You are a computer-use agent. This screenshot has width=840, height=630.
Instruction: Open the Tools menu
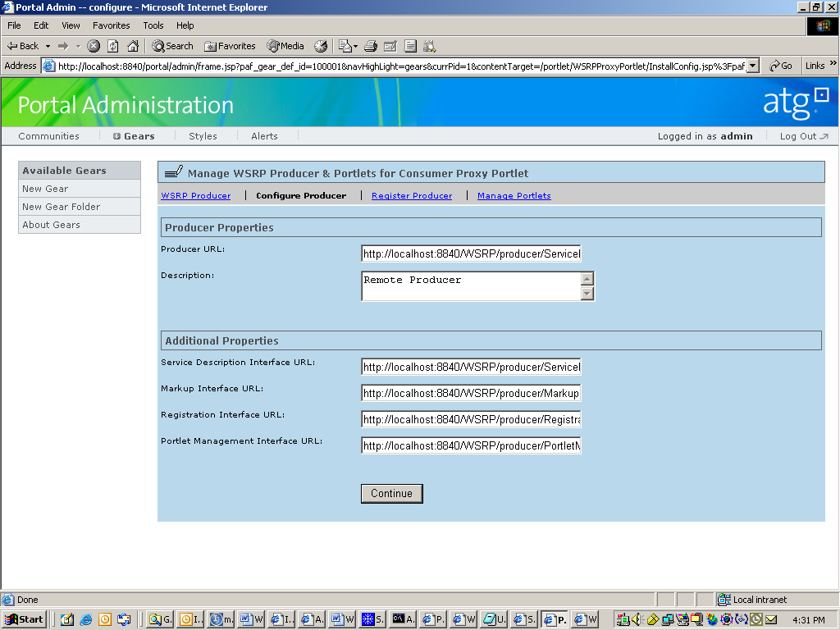[153, 25]
